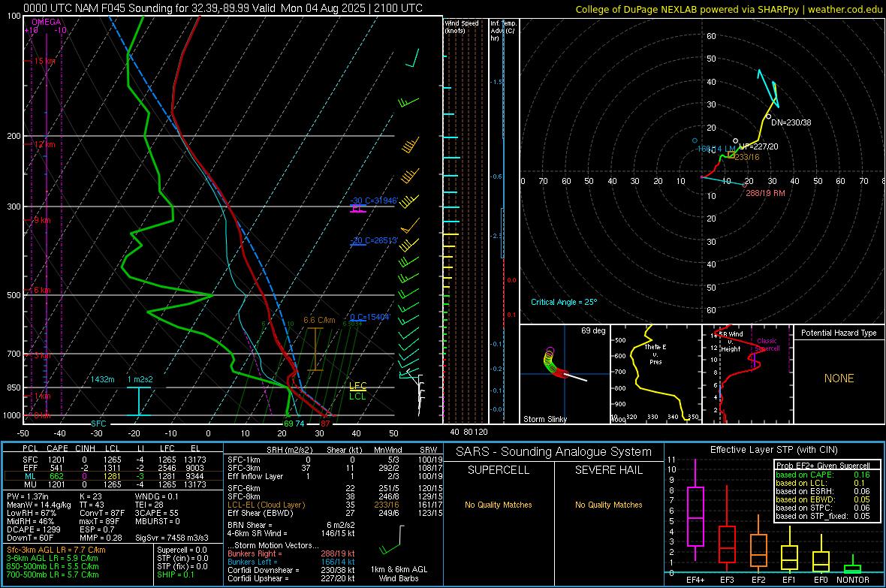Click the 700-500mb LR = 5.7 C/km line
Screen dimensions: 886x588
pyautogui.click(x=53, y=574)
